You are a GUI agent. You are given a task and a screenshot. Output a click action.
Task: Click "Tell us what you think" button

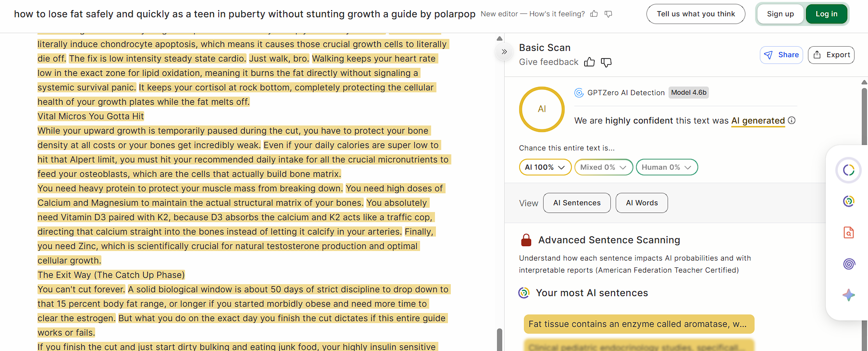tap(696, 14)
